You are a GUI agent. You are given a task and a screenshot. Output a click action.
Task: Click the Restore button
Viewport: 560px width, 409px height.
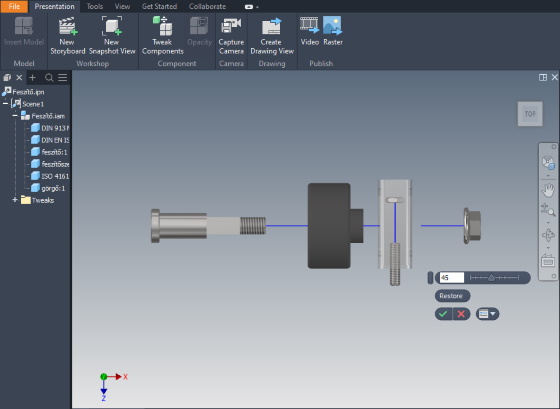[x=452, y=296]
